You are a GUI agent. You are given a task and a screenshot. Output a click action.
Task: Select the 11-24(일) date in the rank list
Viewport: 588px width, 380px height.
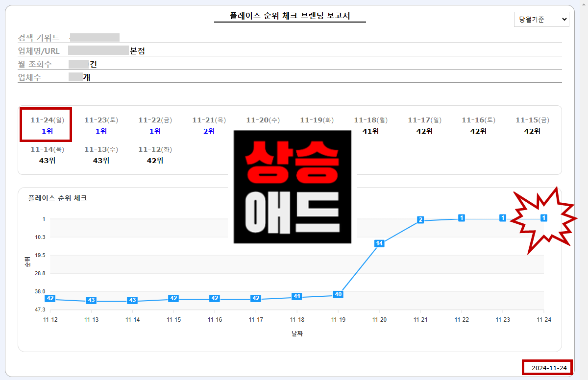pos(47,120)
